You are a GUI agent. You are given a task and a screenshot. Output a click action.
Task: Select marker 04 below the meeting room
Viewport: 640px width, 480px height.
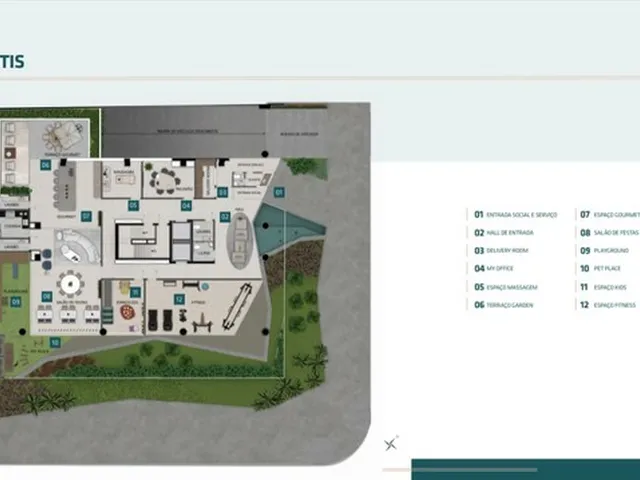(186, 205)
